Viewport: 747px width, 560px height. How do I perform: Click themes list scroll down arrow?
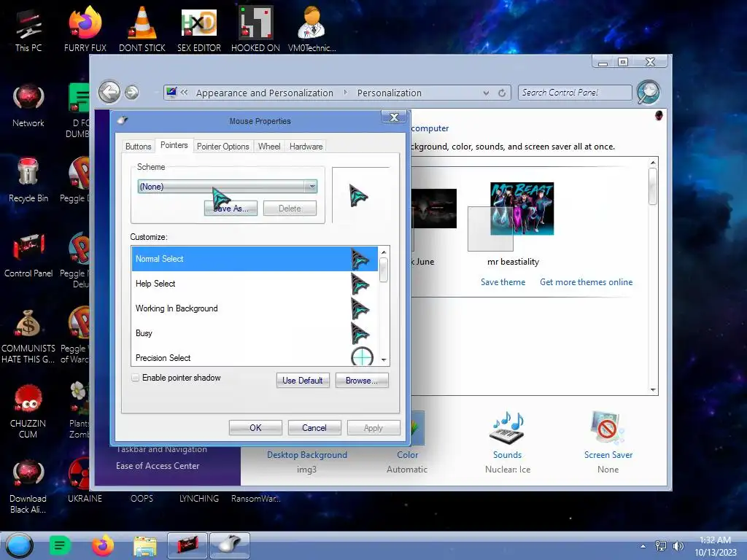(653, 389)
